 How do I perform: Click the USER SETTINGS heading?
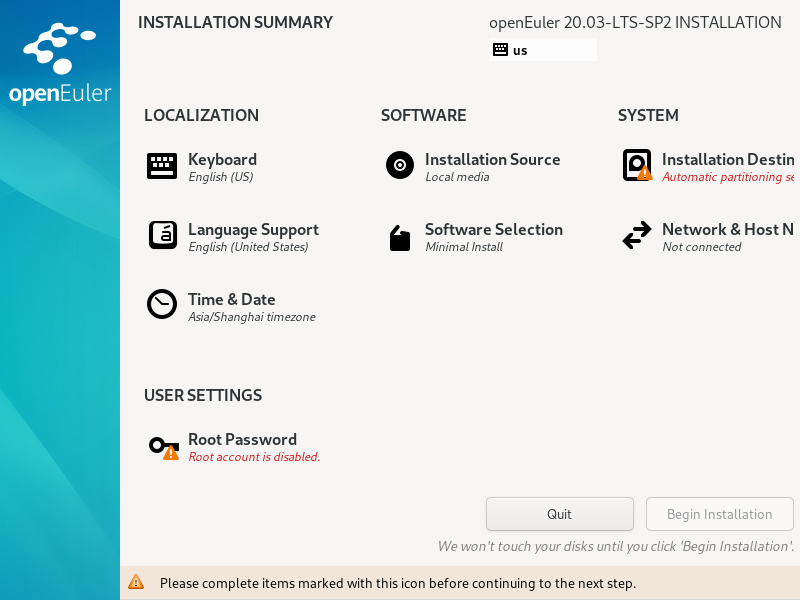203,395
